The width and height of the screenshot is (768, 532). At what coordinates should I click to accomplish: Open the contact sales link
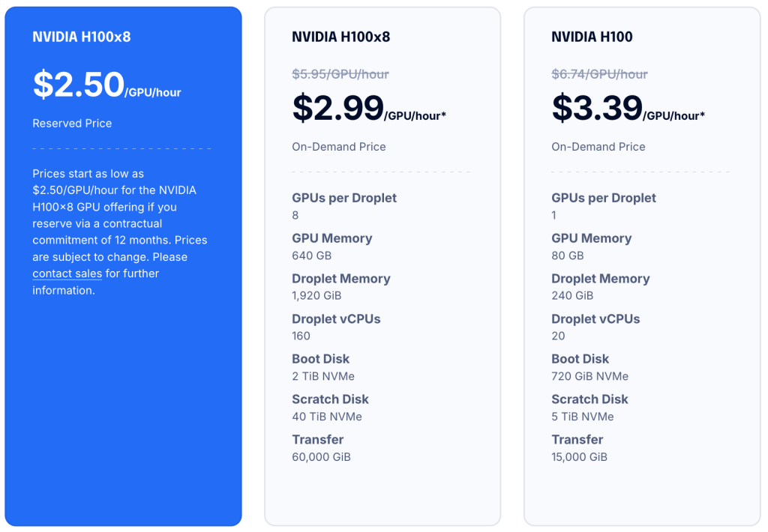(67, 273)
